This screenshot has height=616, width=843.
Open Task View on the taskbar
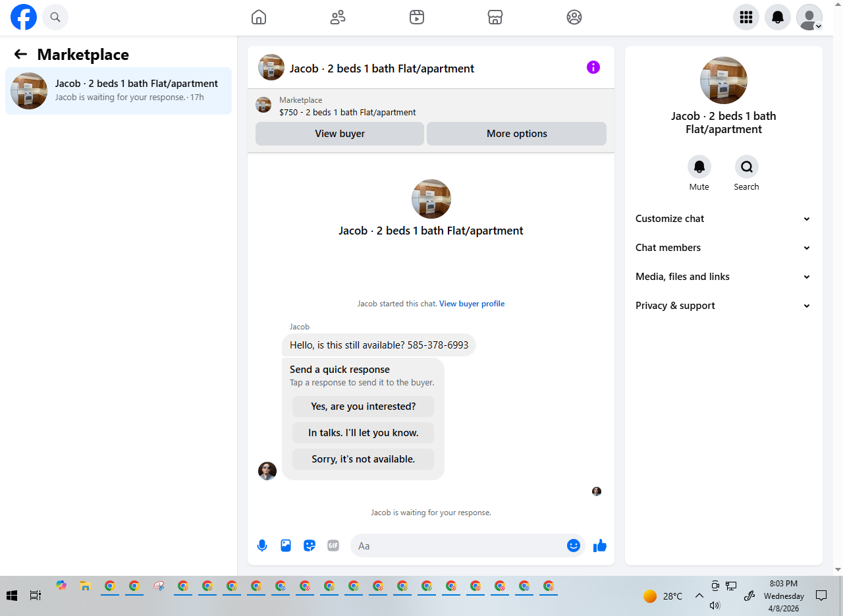point(36,596)
